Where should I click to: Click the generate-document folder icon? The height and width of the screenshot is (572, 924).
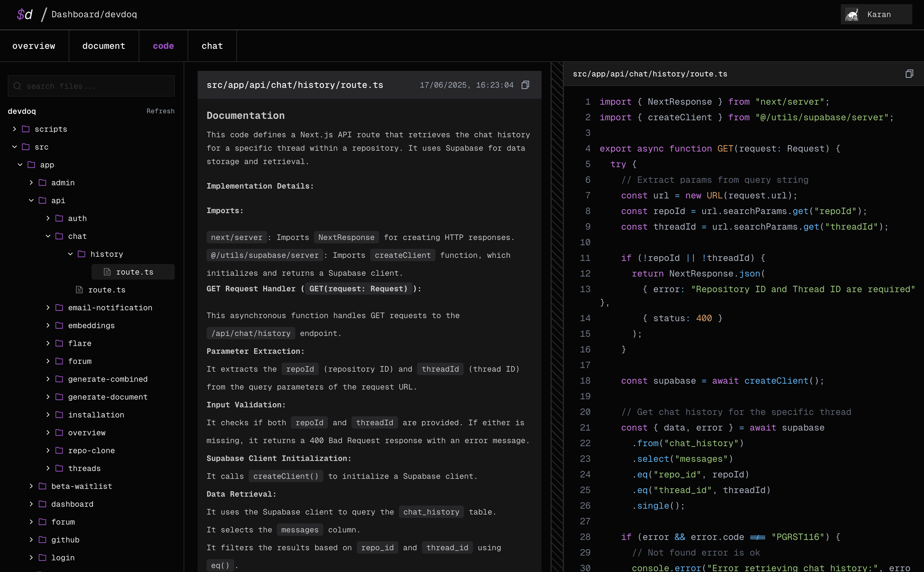point(59,397)
